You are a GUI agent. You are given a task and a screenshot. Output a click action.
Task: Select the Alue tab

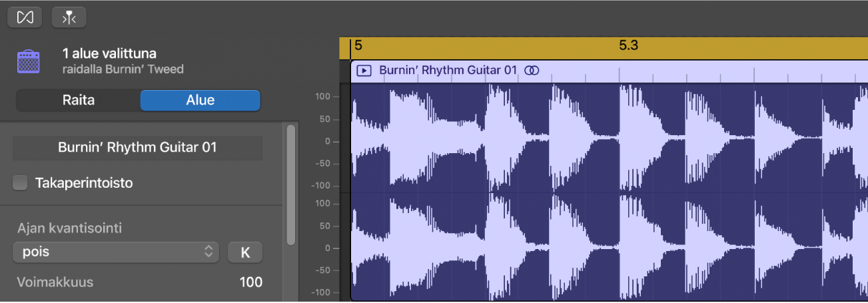(x=200, y=100)
